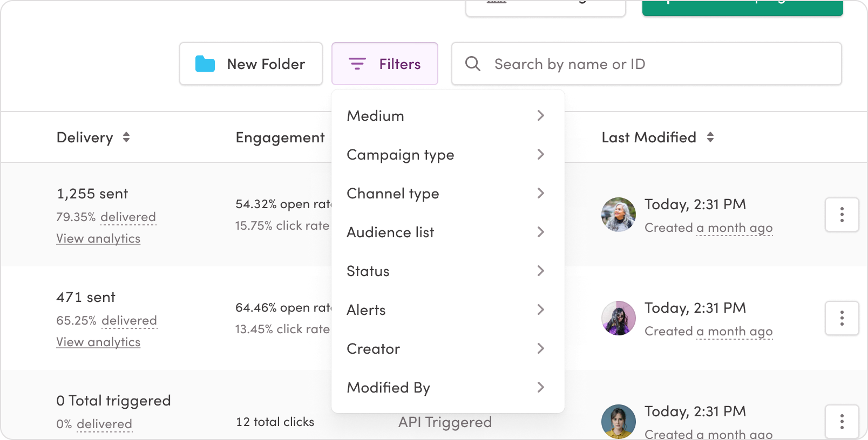This screenshot has width=868, height=440.
Task: Open three-dot menu for API Triggered row
Action: [x=842, y=422]
